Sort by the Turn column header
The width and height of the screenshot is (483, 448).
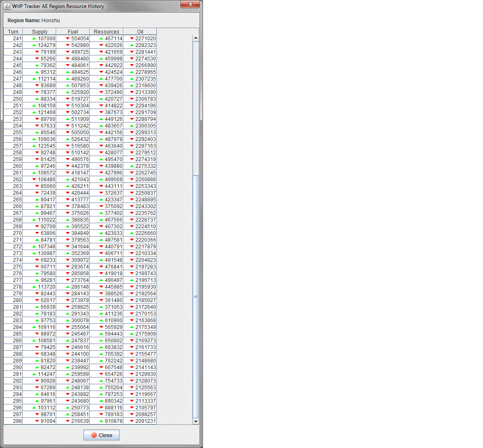pyautogui.click(x=13, y=32)
